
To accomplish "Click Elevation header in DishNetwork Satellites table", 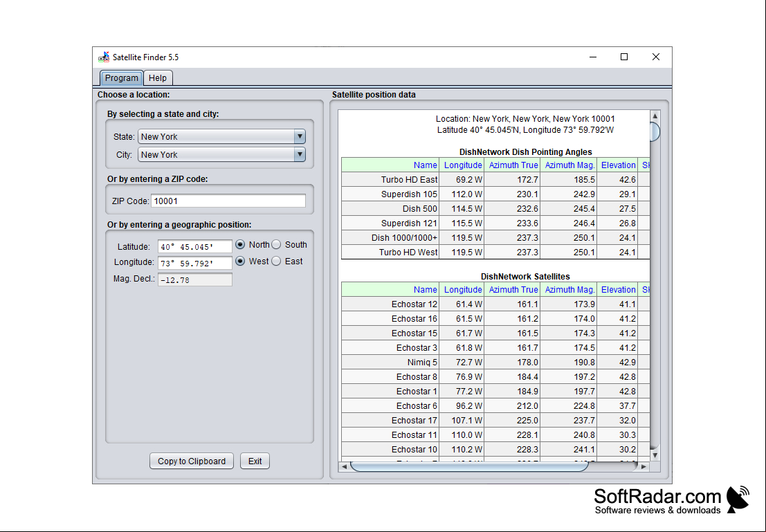I will click(618, 290).
